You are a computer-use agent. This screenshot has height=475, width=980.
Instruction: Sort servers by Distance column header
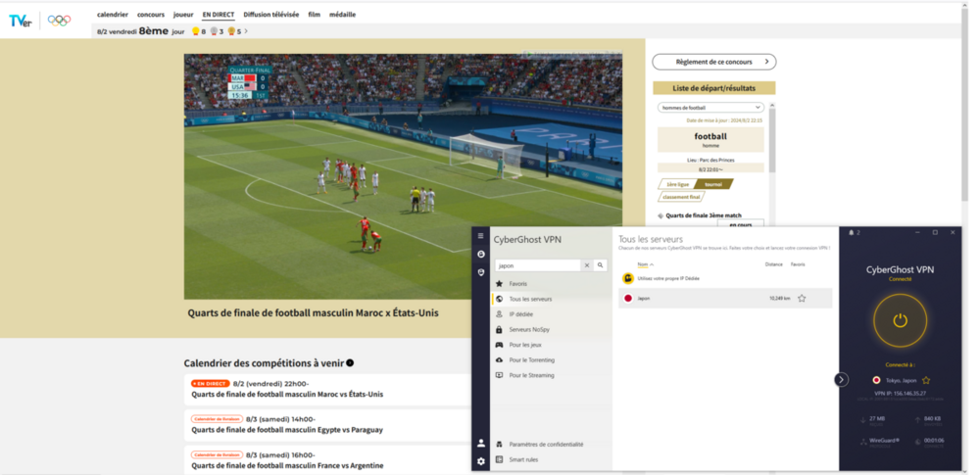[x=774, y=264]
